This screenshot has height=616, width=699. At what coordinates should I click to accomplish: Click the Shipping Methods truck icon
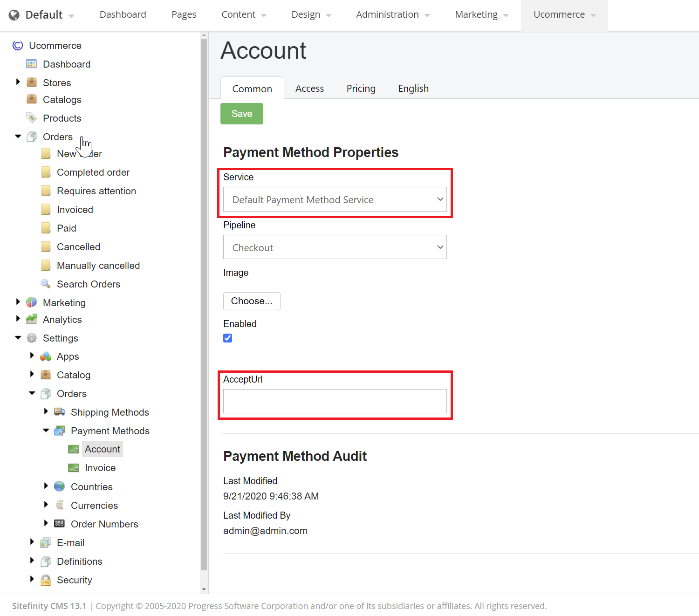(59, 412)
